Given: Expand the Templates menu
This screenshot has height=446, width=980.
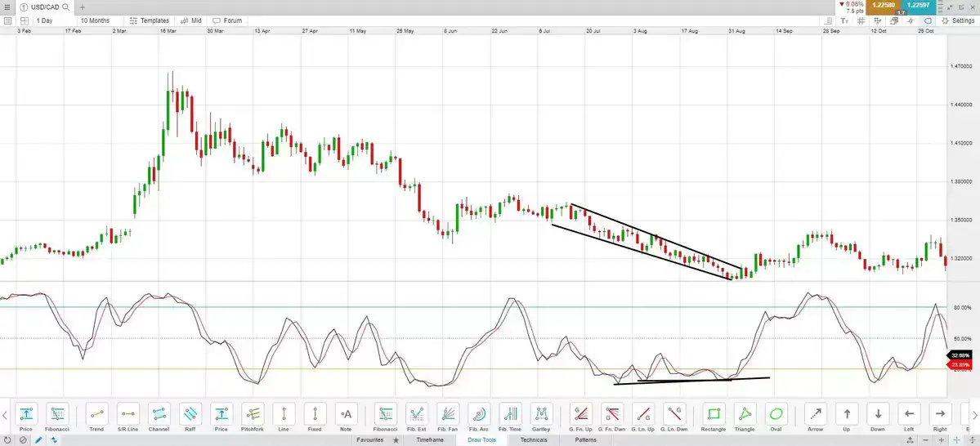Looking at the screenshot, I should pyautogui.click(x=150, y=20).
